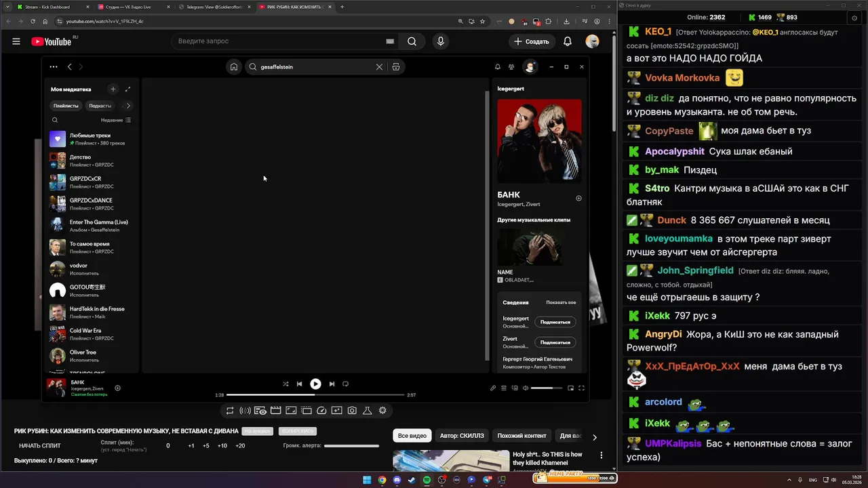Viewport: 868px width, 488px height.
Task: Select Похожий контент chip
Action: 521,436
